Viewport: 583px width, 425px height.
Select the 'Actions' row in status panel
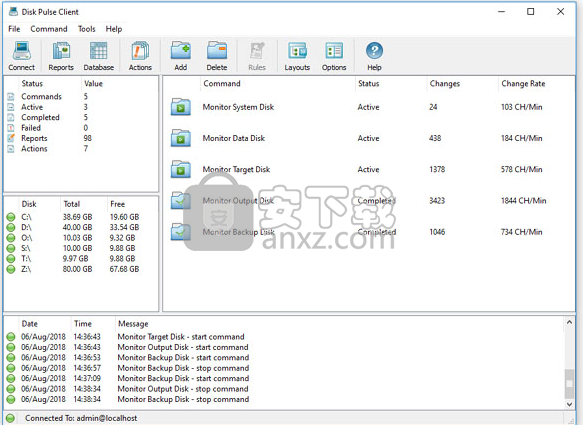pos(81,149)
